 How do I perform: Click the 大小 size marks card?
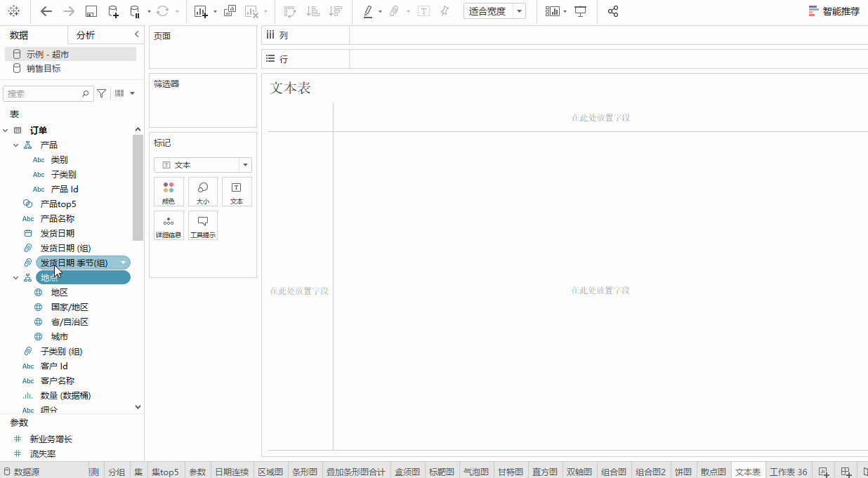[203, 192]
